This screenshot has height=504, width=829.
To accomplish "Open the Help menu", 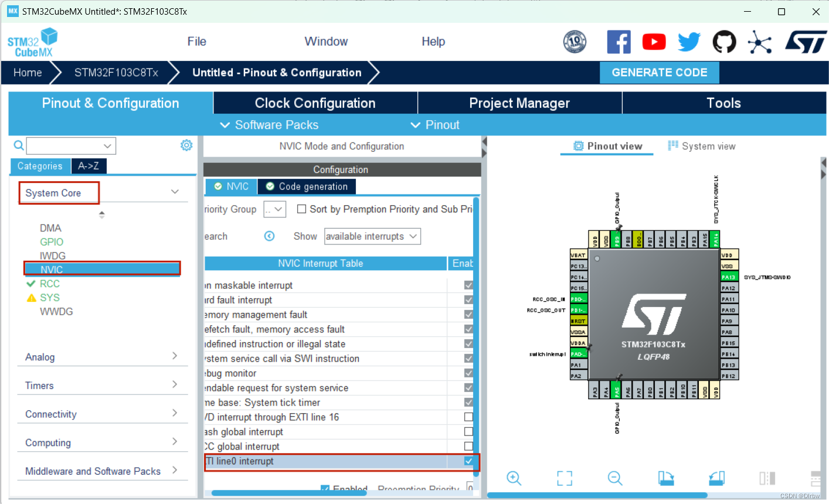I will point(433,42).
